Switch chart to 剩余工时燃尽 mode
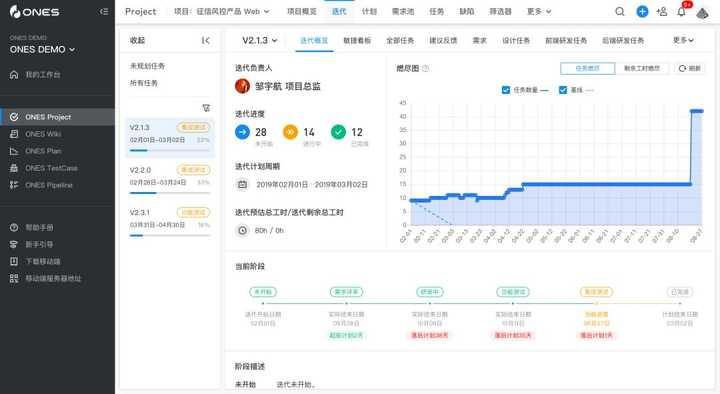Viewport: 720px width, 394px height. point(642,68)
